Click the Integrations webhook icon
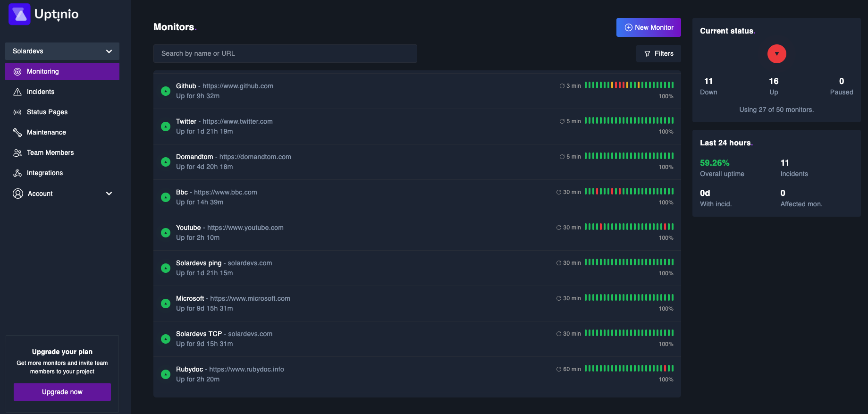 17,173
